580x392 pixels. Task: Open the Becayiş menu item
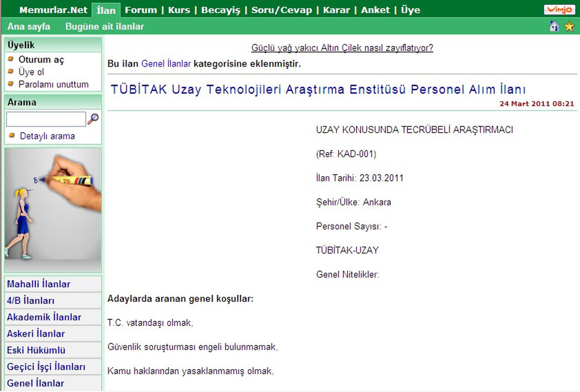coord(221,10)
